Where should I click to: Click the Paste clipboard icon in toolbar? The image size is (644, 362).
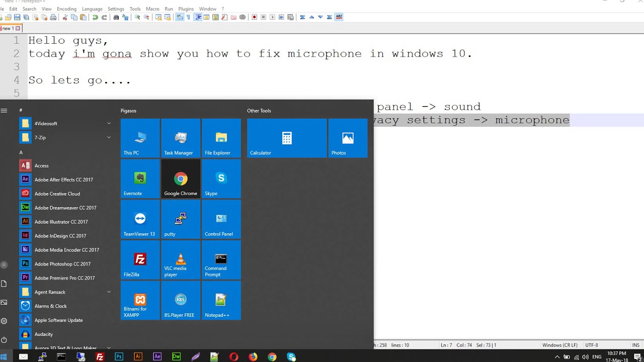click(83, 17)
